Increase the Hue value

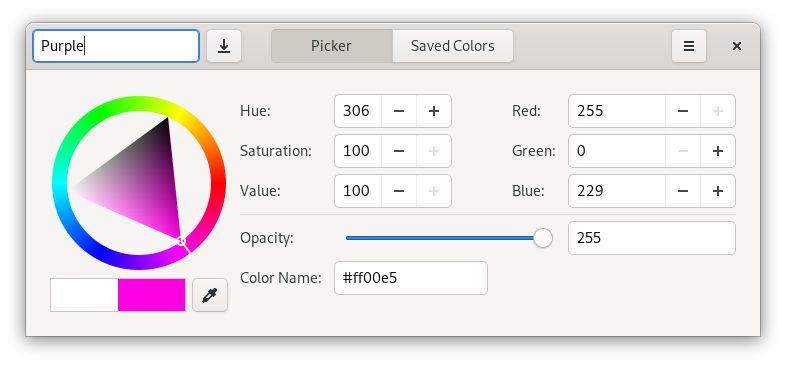pos(434,111)
